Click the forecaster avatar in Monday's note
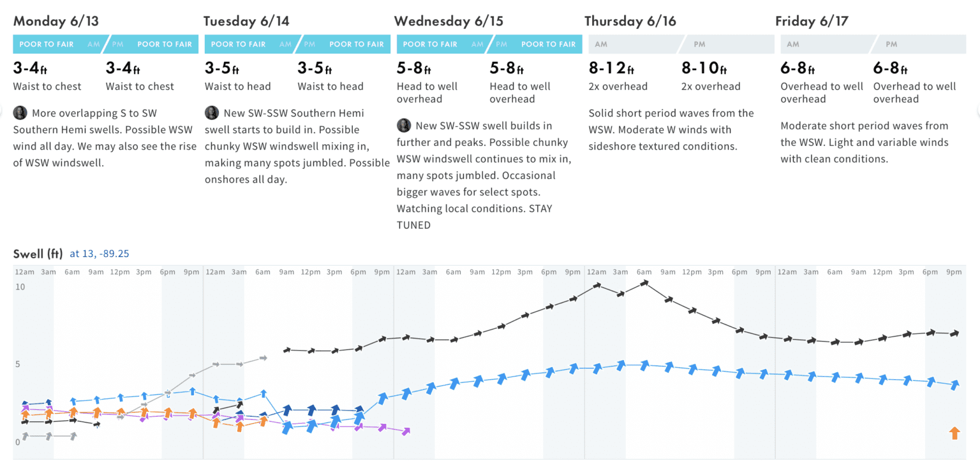 pyautogui.click(x=20, y=113)
